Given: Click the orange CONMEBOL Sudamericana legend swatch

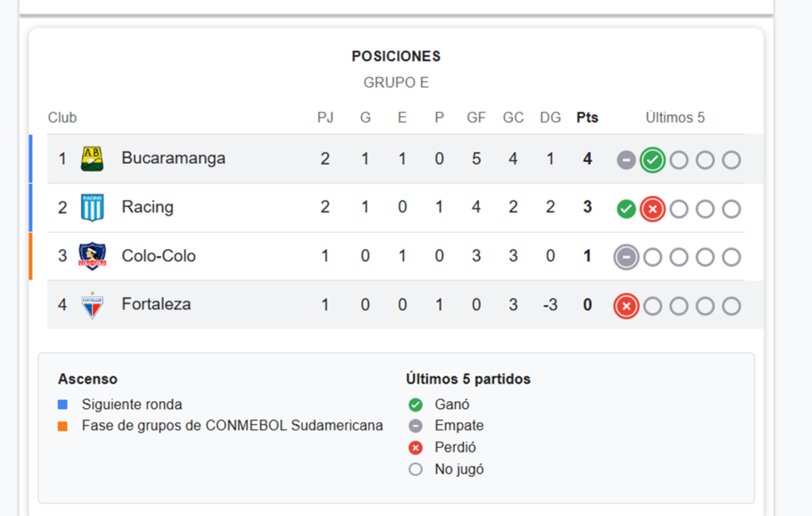Looking at the screenshot, I should point(63,426).
